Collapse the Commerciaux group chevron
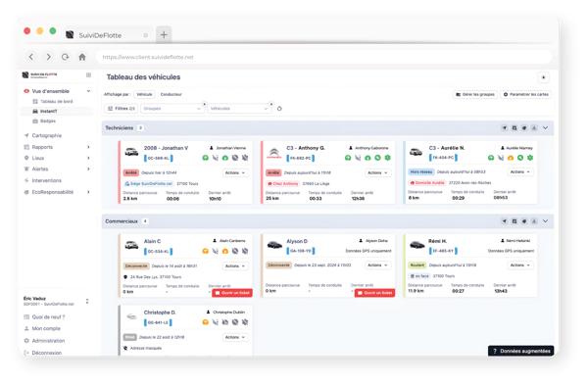The width and height of the screenshot is (588, 385). click(x=546, y=221)
